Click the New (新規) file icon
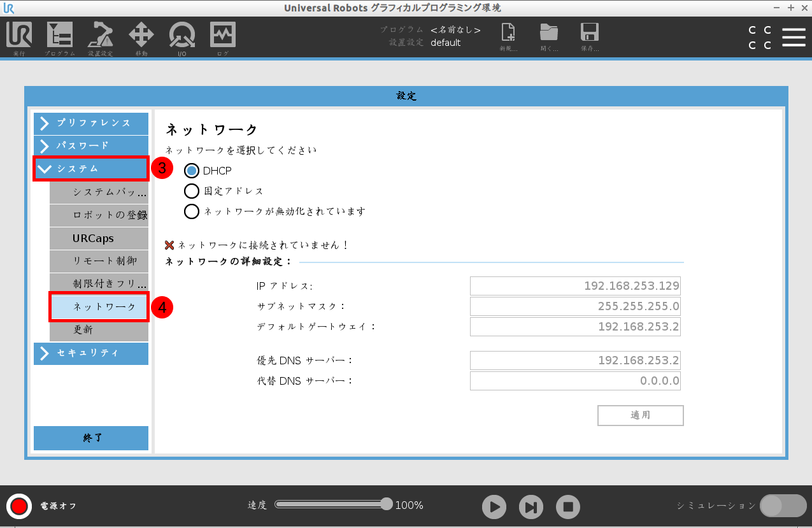Image resolution: width=812 pixels, height=528 pixels. [x=508, y=36]
